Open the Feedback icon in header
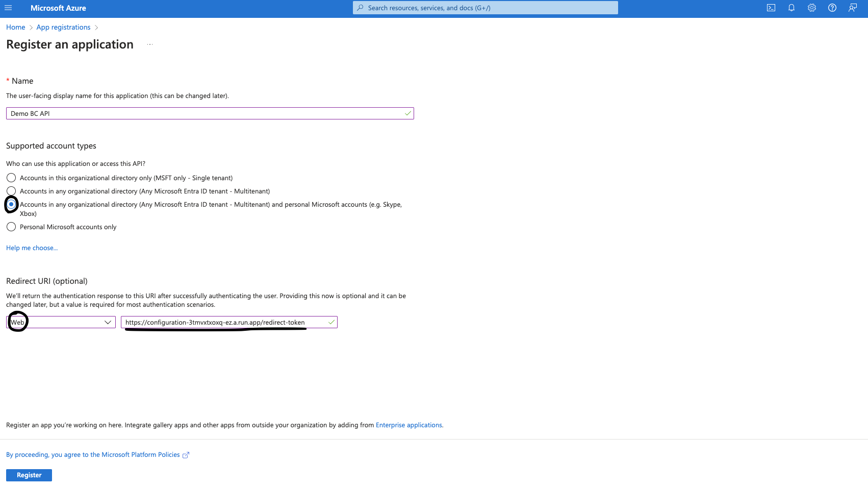Screen dimensions: 868x487 [853, 8]
